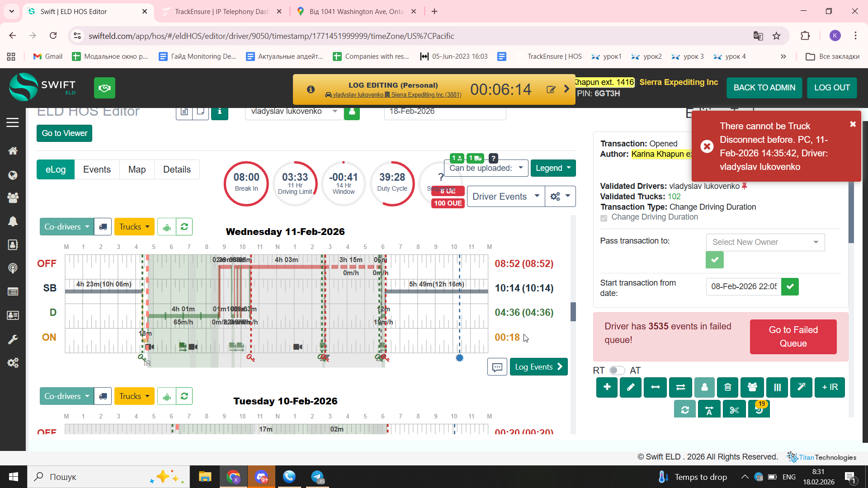This screenshot has height=488, width=868.
Task: Click the home icon in left sidebar
Action: pos(13,151)
